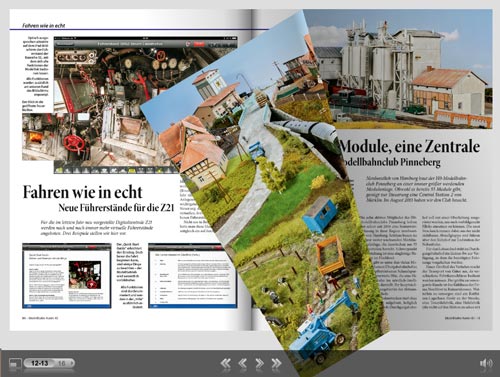Open the page thumbnails overview icon
Viewport: 500px width, 377px height.
click(14, 363)
